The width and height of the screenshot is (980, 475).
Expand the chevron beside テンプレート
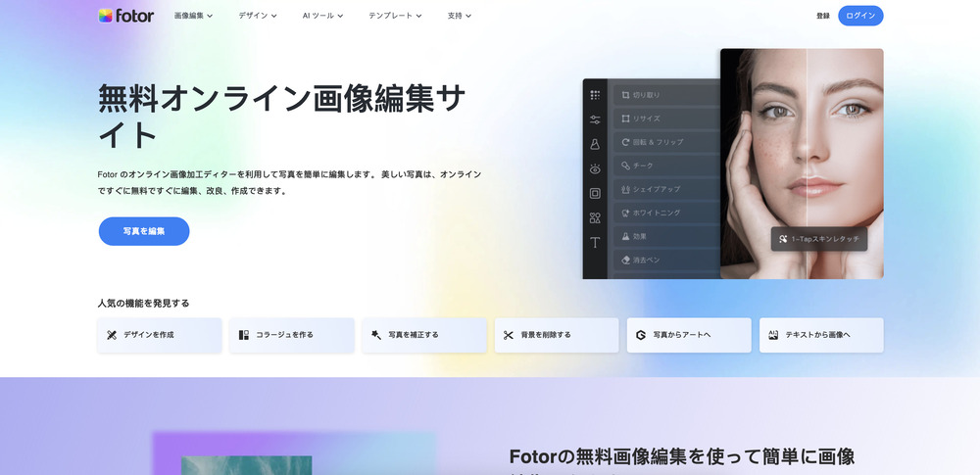(418, 17)
